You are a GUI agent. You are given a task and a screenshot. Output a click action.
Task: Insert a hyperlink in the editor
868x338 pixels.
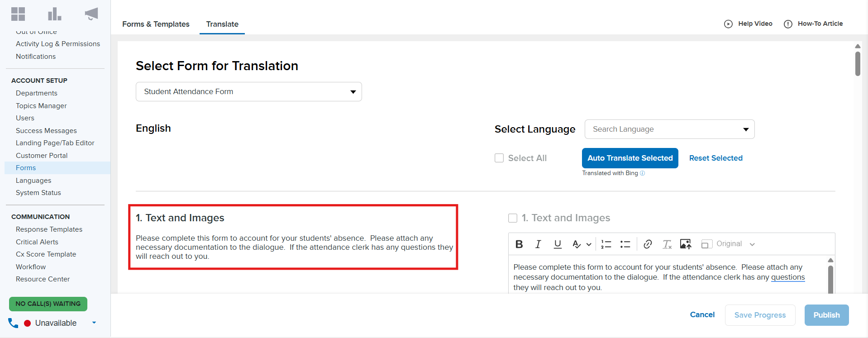point(648,244)
